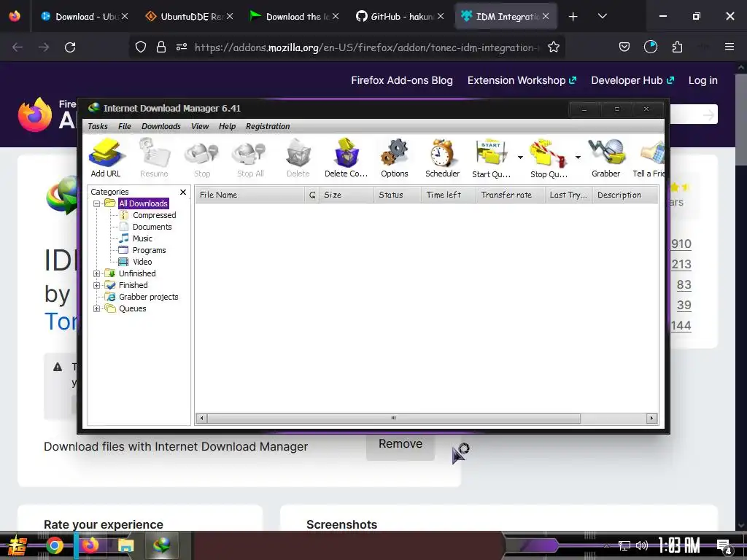Open Chrome from the taskbar
Screen dimensions: 747x560
54,545
